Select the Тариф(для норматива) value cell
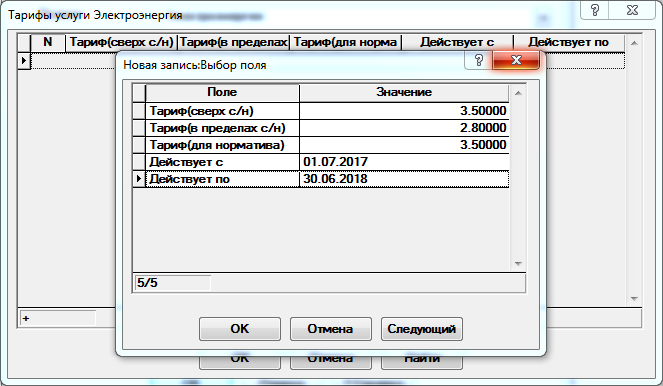Image resolution: width=663 pixels, height=386 pixels. click(404, 145)
